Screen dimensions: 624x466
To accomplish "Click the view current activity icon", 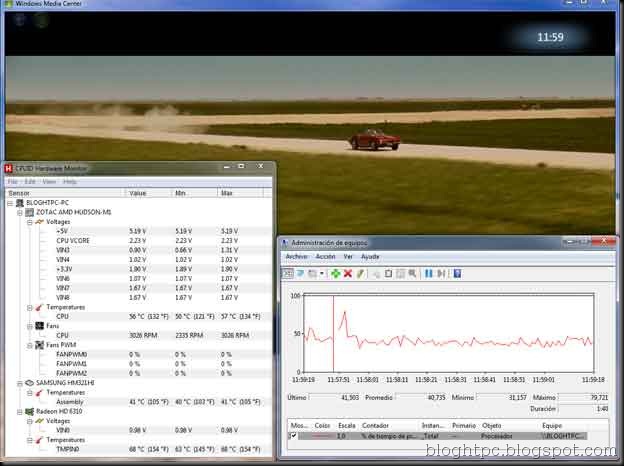I will [288, 272].
